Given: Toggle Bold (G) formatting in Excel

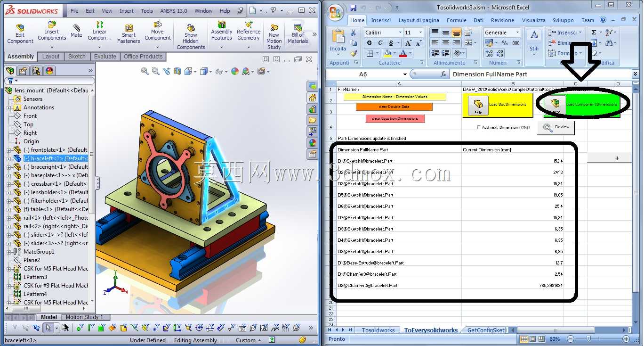Looking at the screenshot, I should (x=369, y=43).
